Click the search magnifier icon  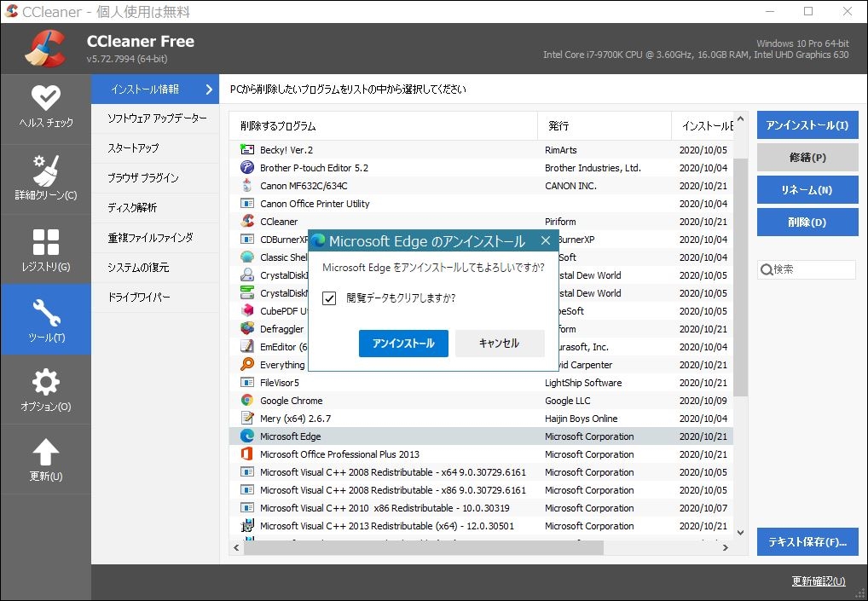767,269
